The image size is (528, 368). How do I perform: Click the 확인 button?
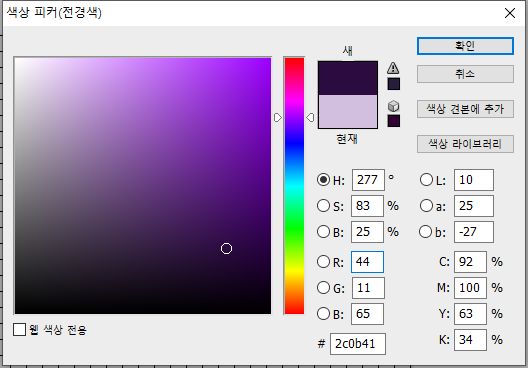tap(465, 46)
